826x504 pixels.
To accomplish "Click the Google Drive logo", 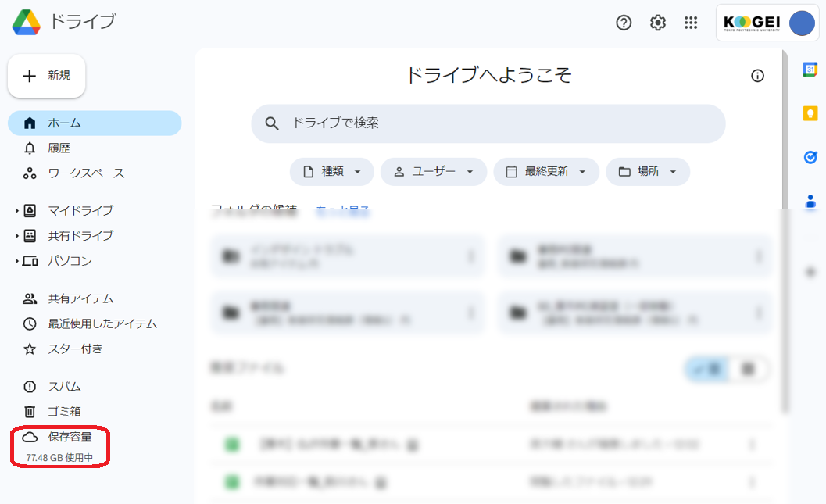I will (x=27, y=22).
